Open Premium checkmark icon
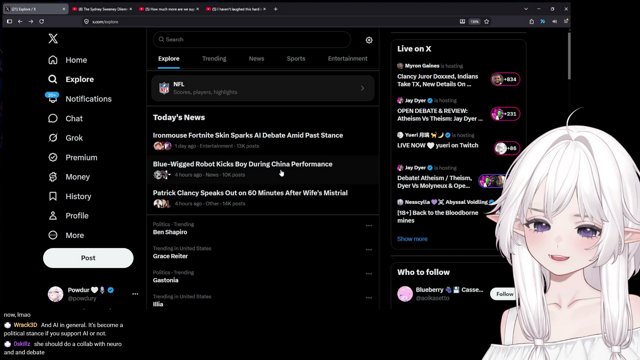Screen dimensions: 640x360 tap(53, 157)
